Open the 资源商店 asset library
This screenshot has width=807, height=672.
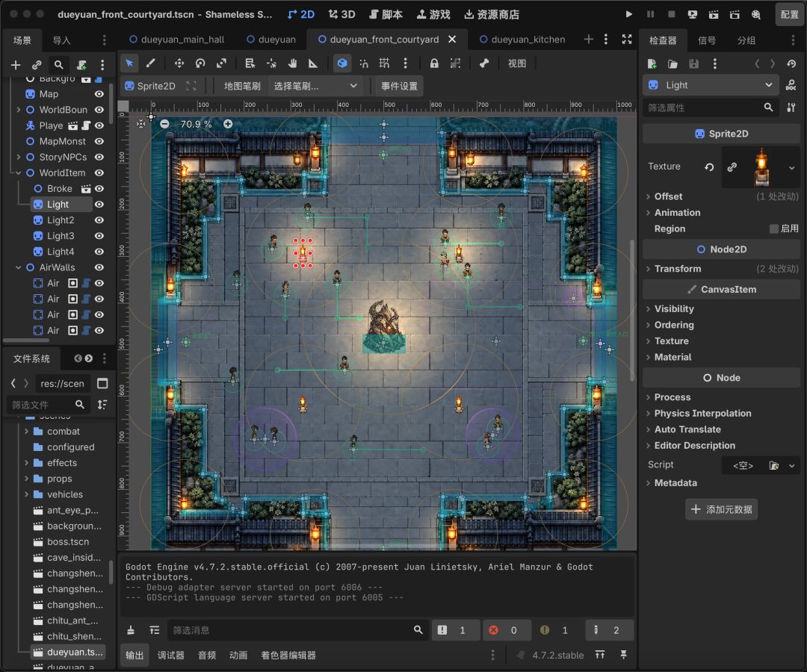[492, 14]
